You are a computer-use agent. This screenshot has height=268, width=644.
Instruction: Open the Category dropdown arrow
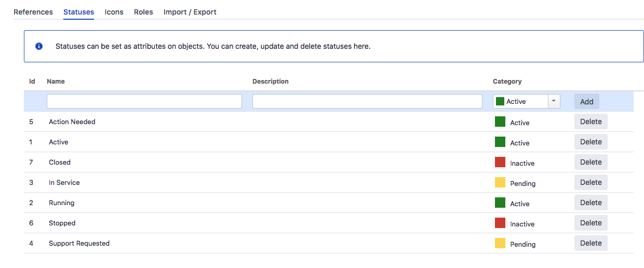pos(554,101)
